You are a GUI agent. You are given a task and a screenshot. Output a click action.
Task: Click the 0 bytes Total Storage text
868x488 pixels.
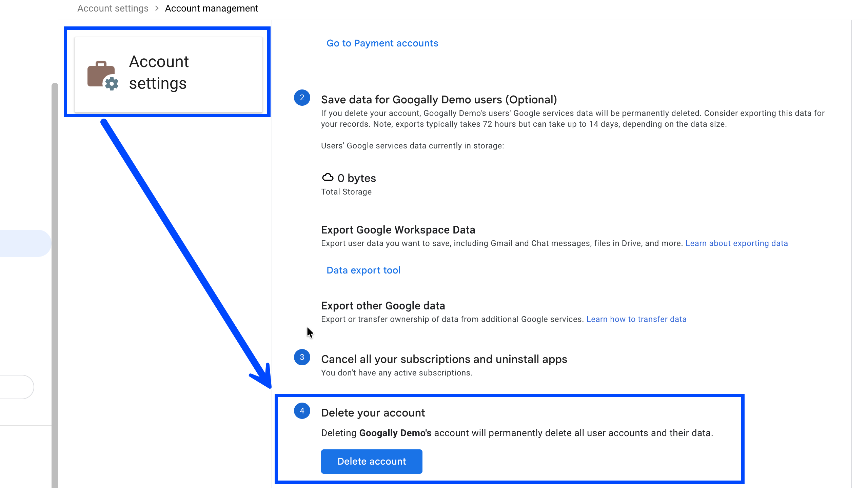[x=356, y=179]
